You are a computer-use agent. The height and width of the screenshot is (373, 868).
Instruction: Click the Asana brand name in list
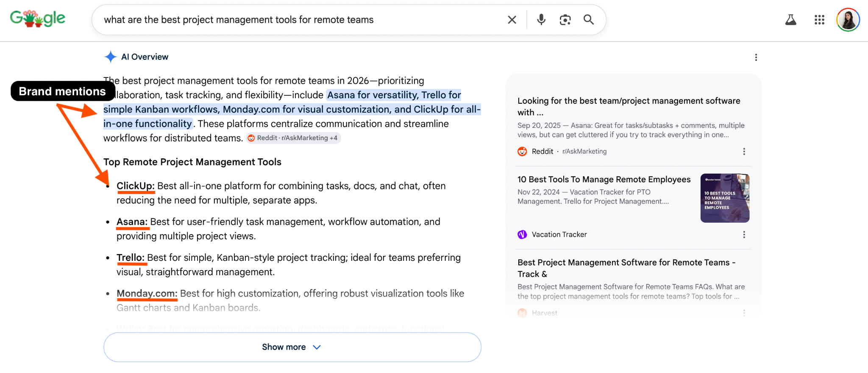coord(132,222)
